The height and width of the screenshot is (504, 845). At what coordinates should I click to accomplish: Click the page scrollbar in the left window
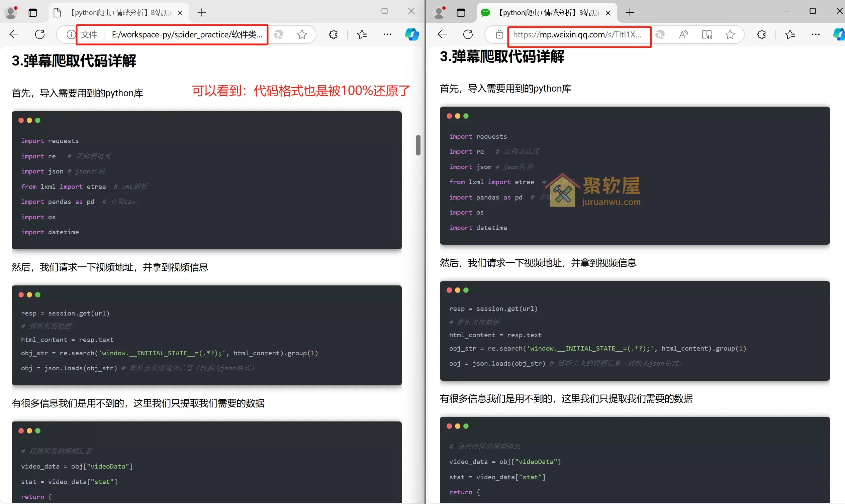click(418, 145)
